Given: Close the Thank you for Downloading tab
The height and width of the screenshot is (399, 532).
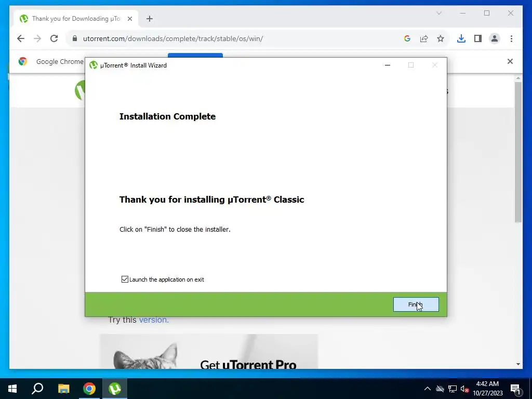Looking at the screenshot, I should (129, 19).
